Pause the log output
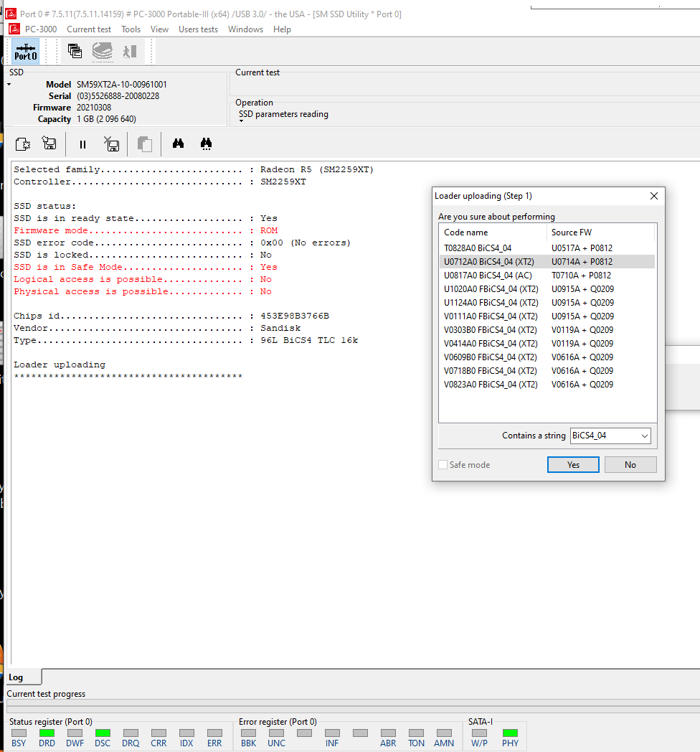Viewport: 700px width, 752px height. [x=82, y=144]
